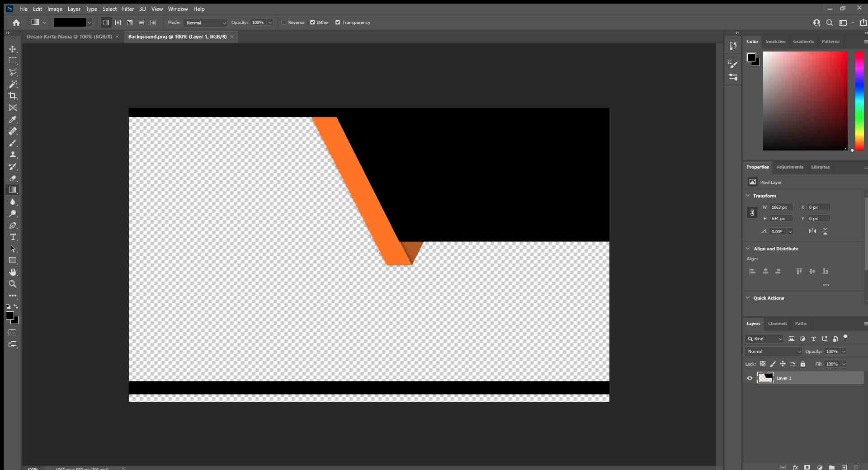Select the Pen tool
The width and height of the screenshot is (868, 470).
click(13, 225)
